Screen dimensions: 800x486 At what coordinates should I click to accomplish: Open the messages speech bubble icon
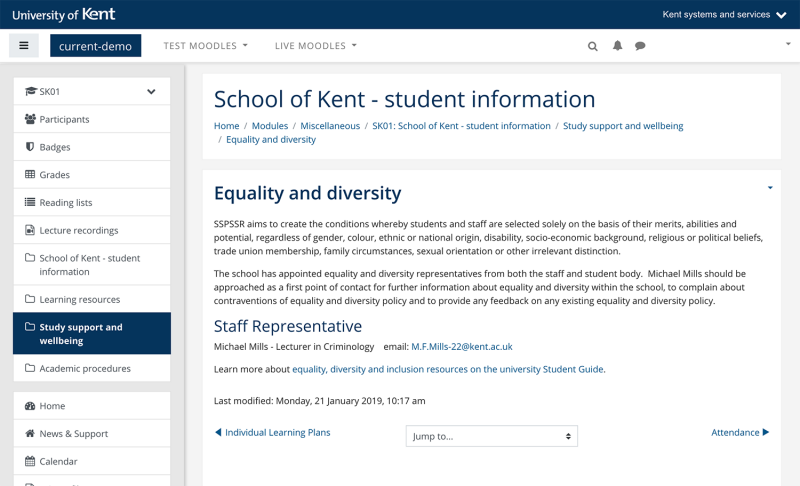tap(640, 46)
